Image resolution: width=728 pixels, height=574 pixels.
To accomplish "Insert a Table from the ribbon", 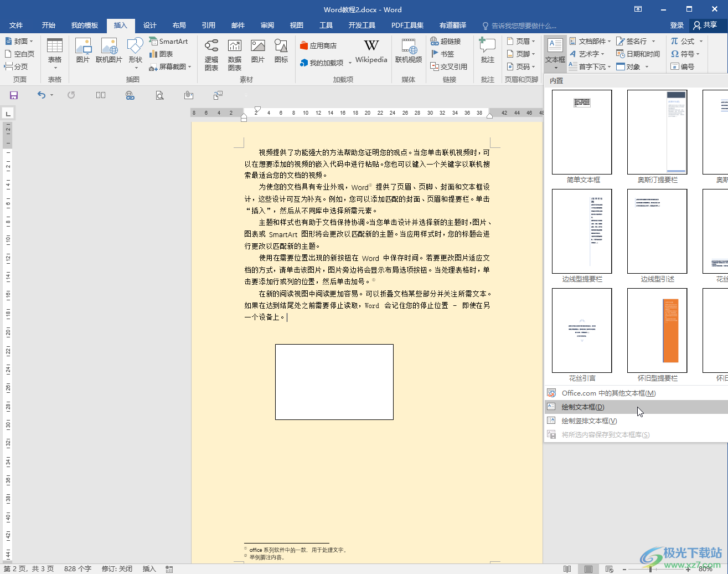I will click(x=55, y=54).
